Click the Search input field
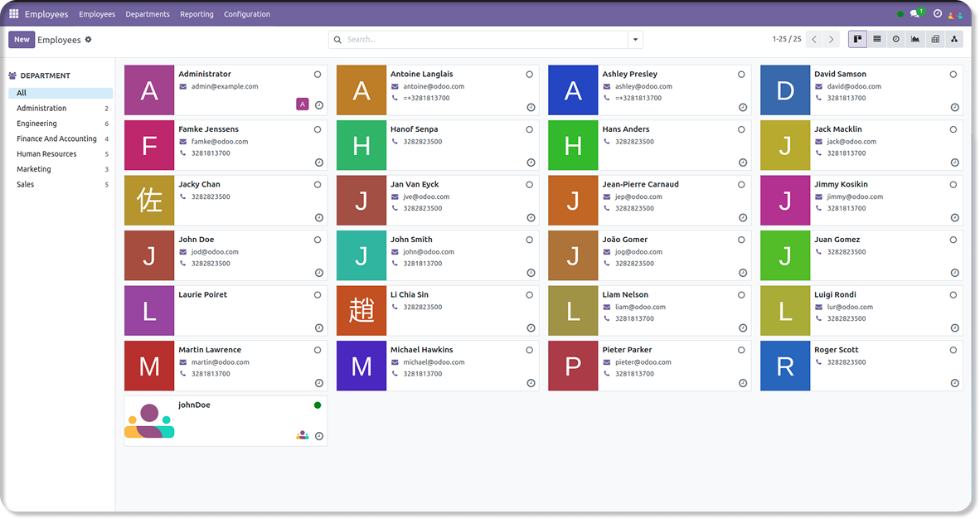The width and height of the screenshot is (980, 519). [481, 40]
